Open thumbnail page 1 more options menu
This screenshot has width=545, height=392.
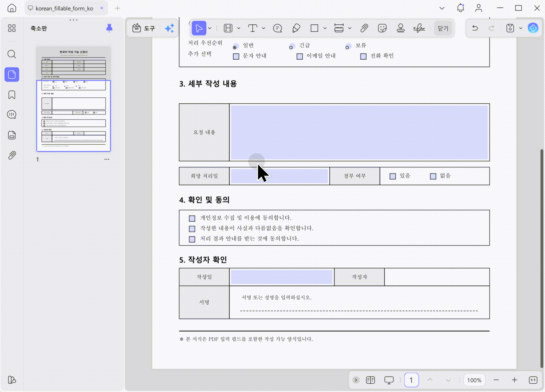[107, 159]
